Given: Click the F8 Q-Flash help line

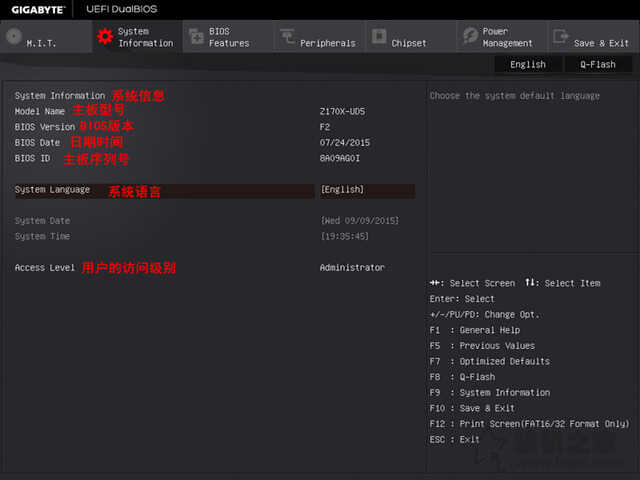Looking at the screenshot, I should 462,377.
